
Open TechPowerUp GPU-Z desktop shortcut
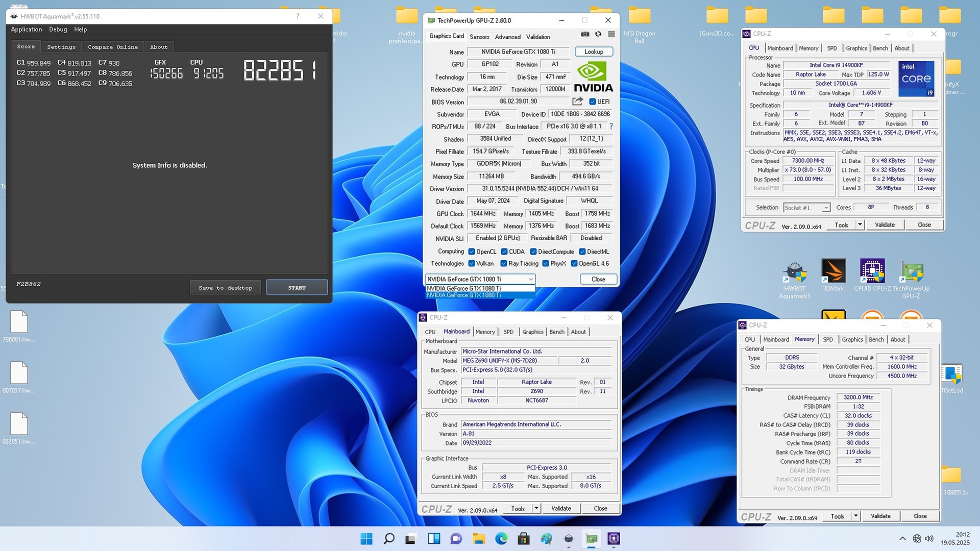pyautogui.click(x=911, y=279)
